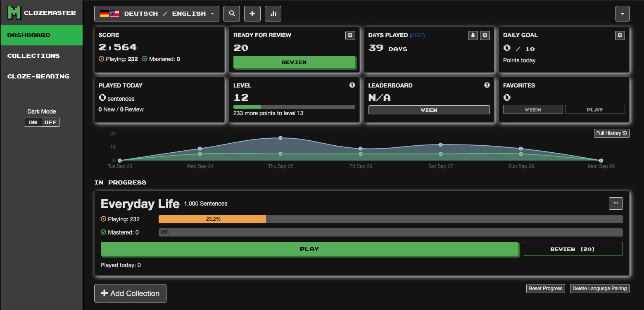Open Cloze-Reading in sidebar
This screenshot has width=644, height=310.
coord(38,76)
